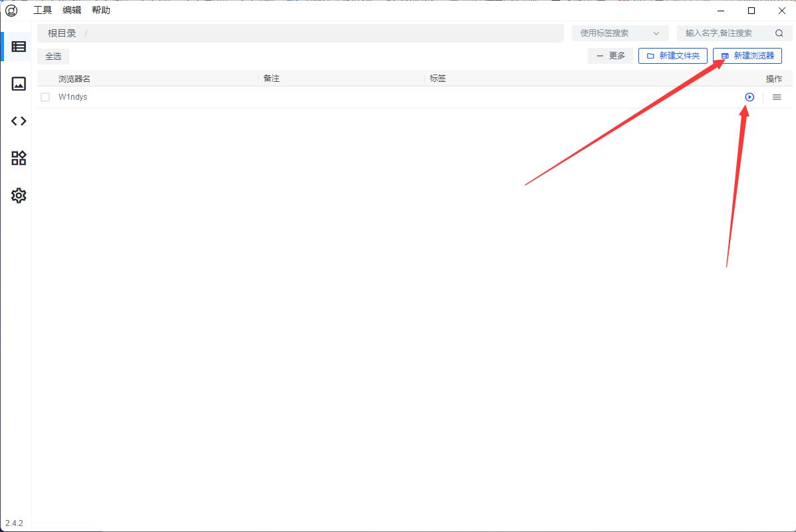Click the app logo in title bar
Image resolution: width=796 pixels, height=532 pixels.
pos(11,11)
